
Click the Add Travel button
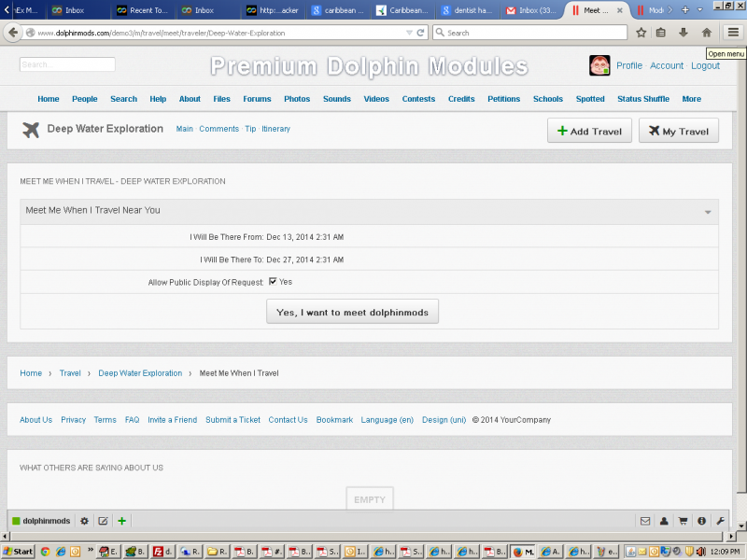tap(589, 131)
